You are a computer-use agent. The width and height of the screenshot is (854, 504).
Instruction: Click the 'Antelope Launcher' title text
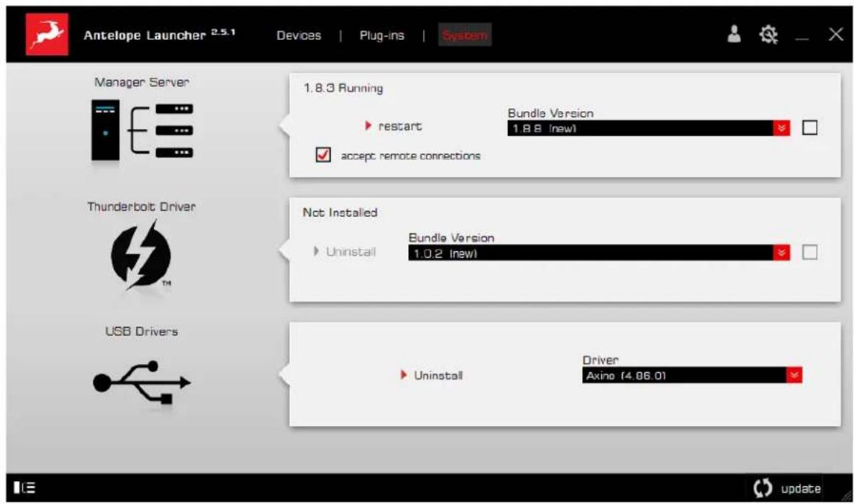144,35
